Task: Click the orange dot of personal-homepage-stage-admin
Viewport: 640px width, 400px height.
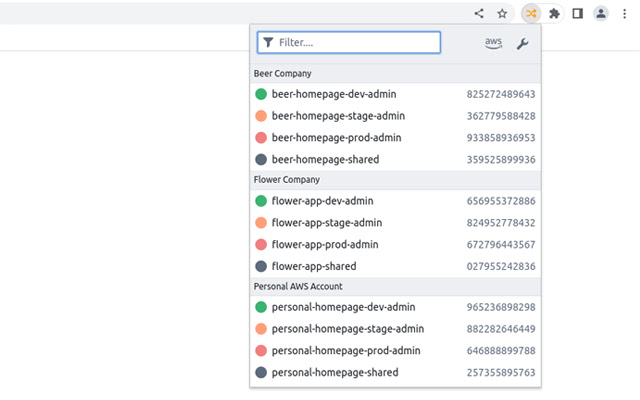Action: coord(261,329)
